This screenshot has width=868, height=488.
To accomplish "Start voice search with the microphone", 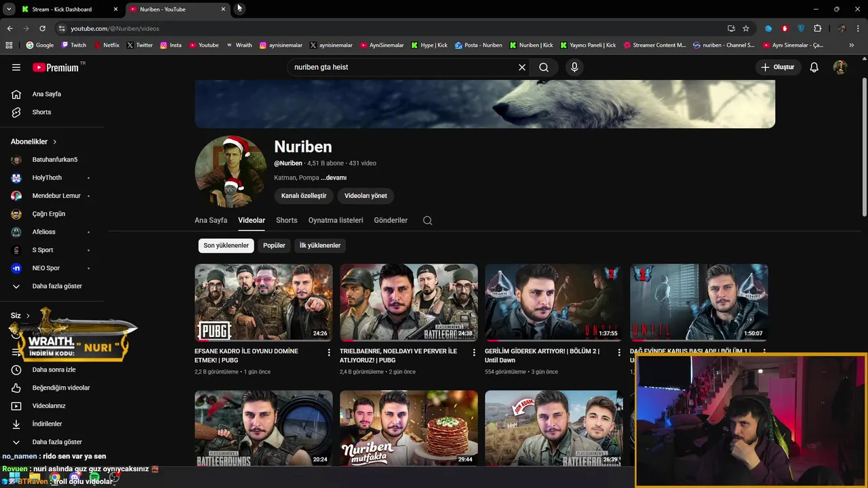I will (574, 67).
